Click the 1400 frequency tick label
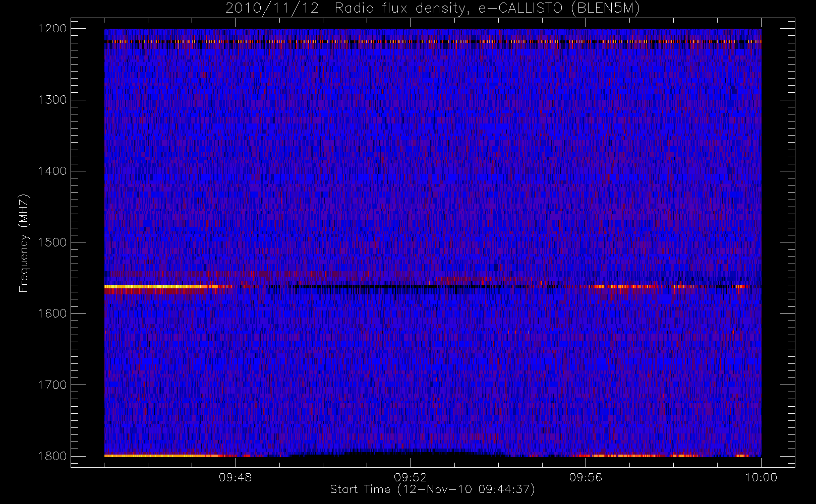The image size is (816, 504). click(52, 171)
